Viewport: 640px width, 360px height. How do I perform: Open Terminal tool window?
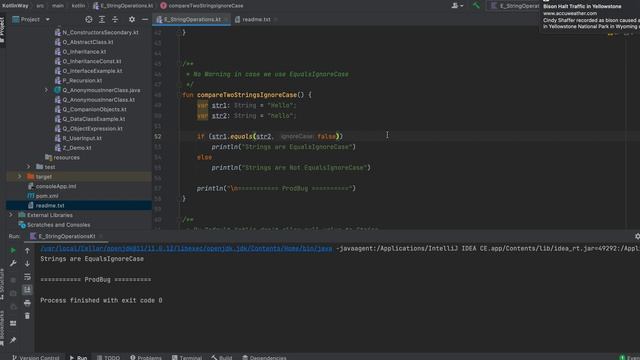click(187, 358)
